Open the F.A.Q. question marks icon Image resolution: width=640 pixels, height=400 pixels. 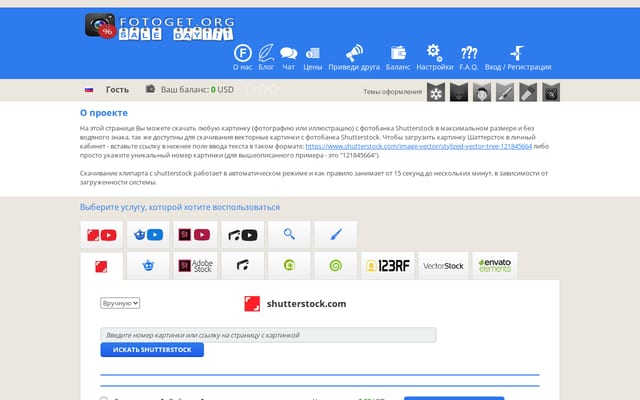[x=469, y=53]
